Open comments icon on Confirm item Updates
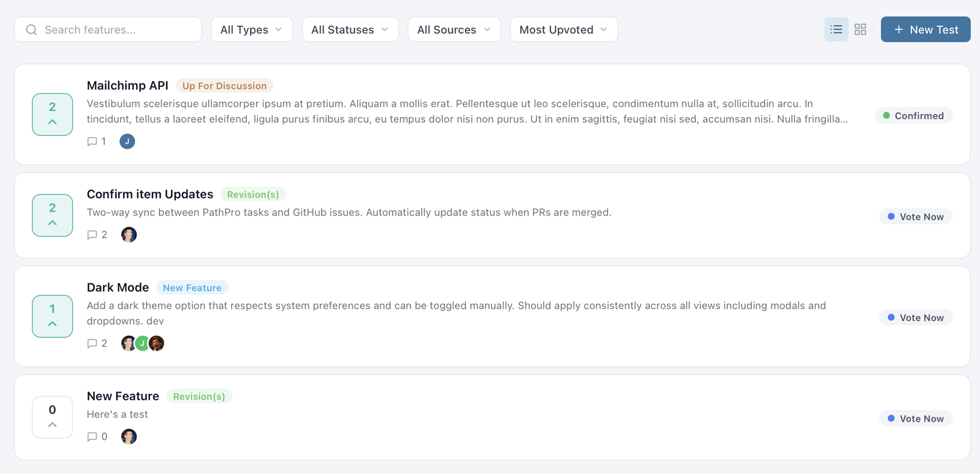980x474 pixels. 92,235
